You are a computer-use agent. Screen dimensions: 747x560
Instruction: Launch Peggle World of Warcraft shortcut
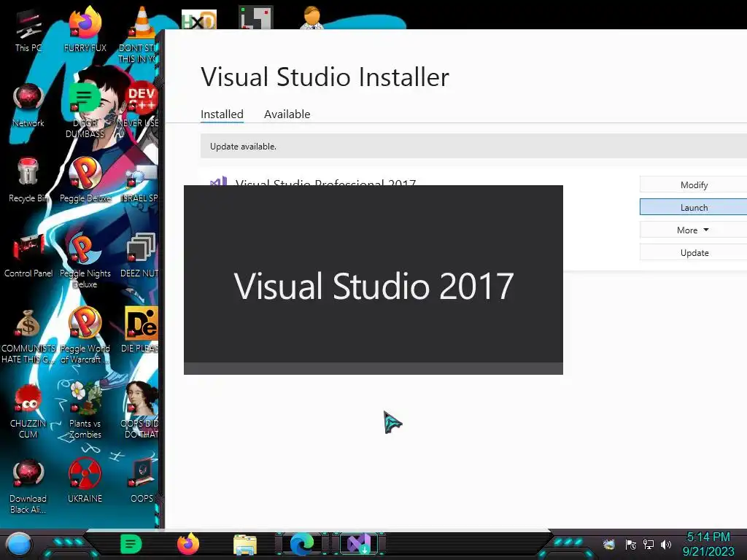(x=85, y=335)
